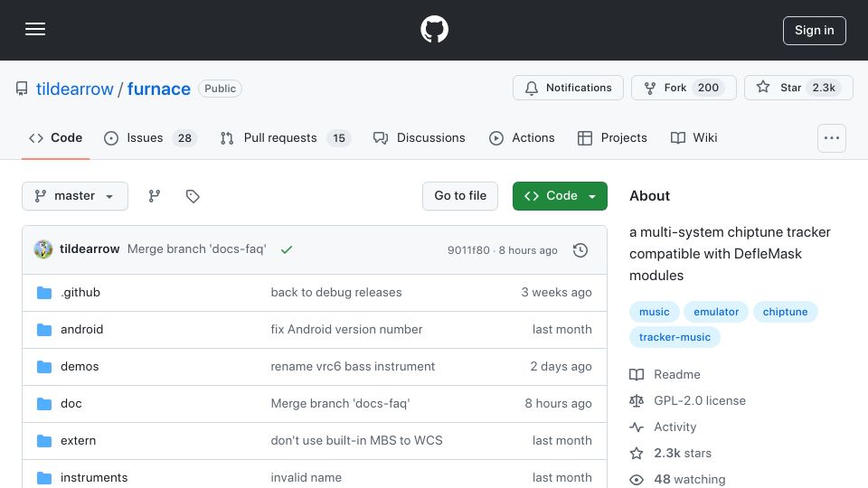
Task: Open the Actions tab
Action: 522,137
